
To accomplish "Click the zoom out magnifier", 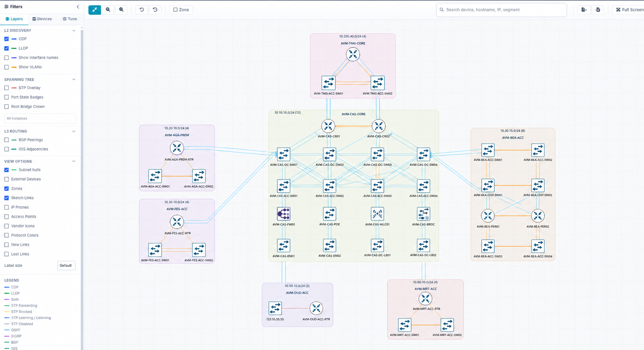I will [121, 10].
